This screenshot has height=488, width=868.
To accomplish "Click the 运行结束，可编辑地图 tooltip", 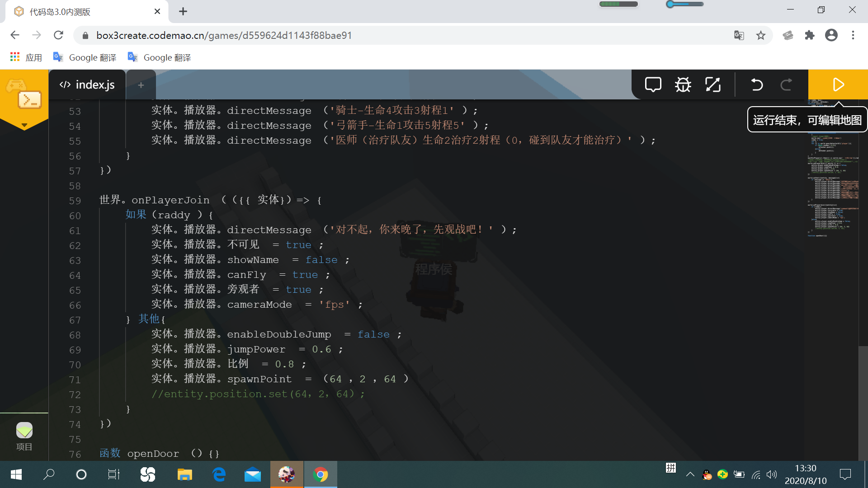I will pos(807,120).
